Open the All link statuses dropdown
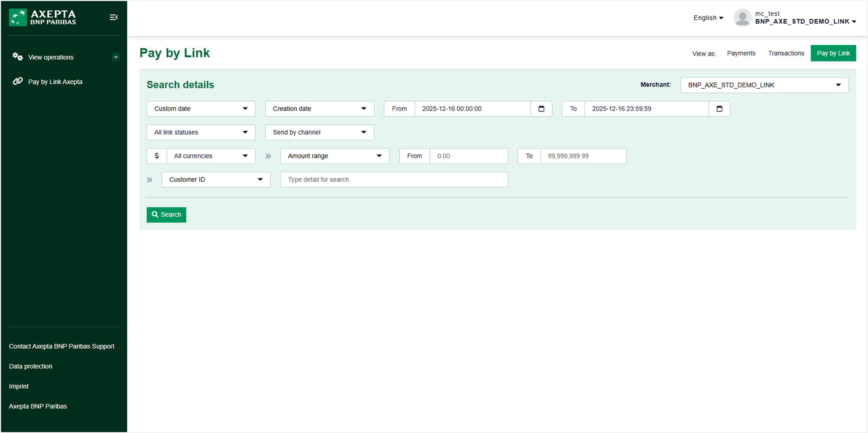868x433 pixels. pos(201,132)
